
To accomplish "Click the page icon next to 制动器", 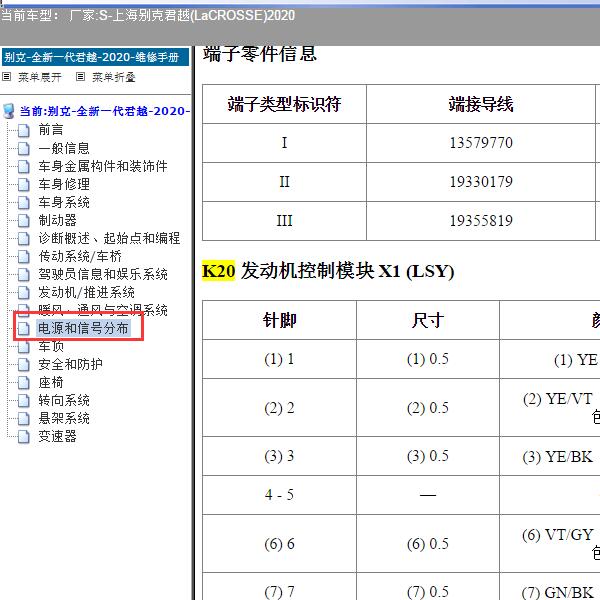I will (x=24, y=220).
